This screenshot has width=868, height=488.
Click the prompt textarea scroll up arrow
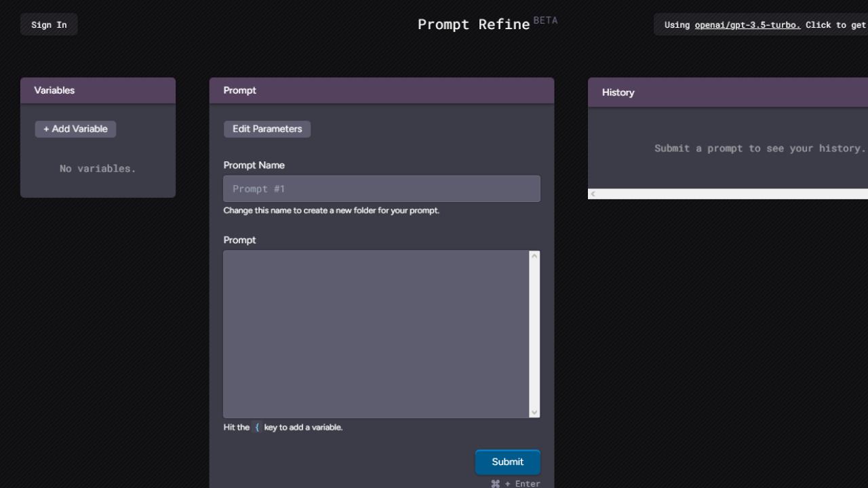pos(534,256)
